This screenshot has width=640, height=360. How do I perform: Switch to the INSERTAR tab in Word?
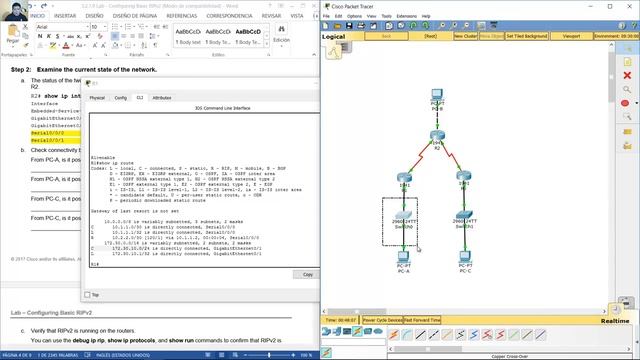[65, 16]
